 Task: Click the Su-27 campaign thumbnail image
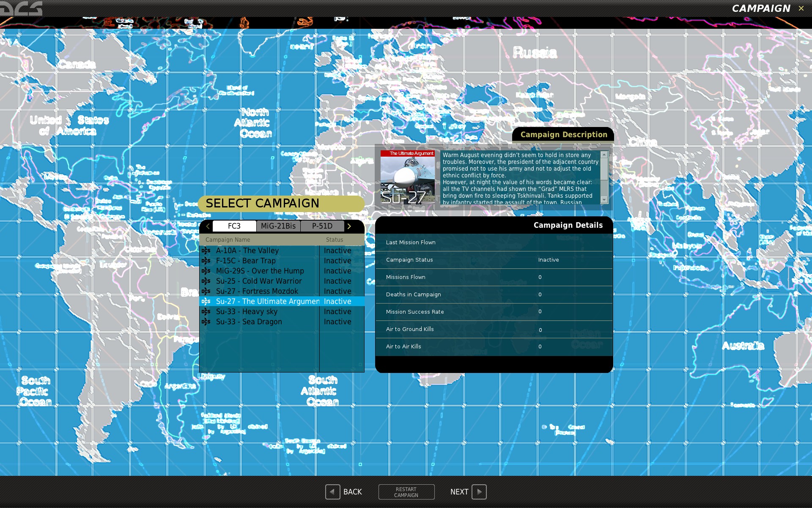407,177
